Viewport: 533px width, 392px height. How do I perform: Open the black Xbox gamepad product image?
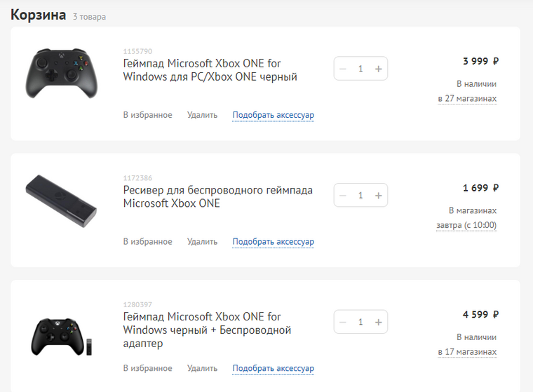[62, 73]
